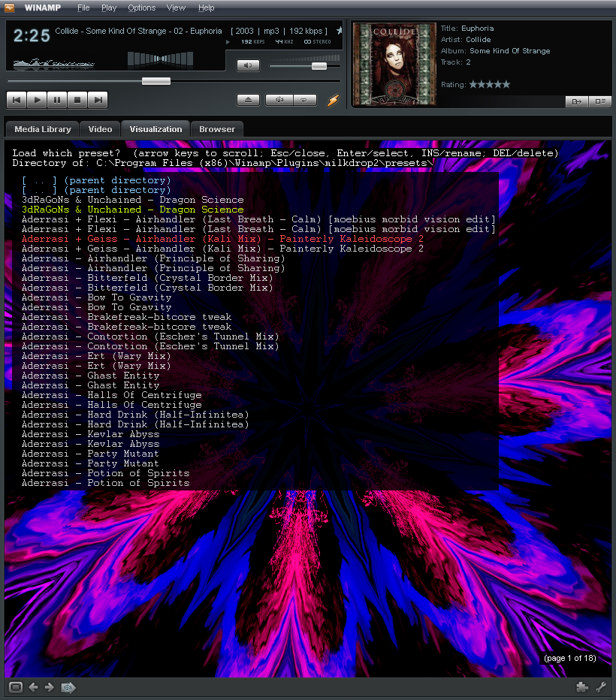Click the song seek bar handle
616x700 pixels.
[x=156, y=81]
